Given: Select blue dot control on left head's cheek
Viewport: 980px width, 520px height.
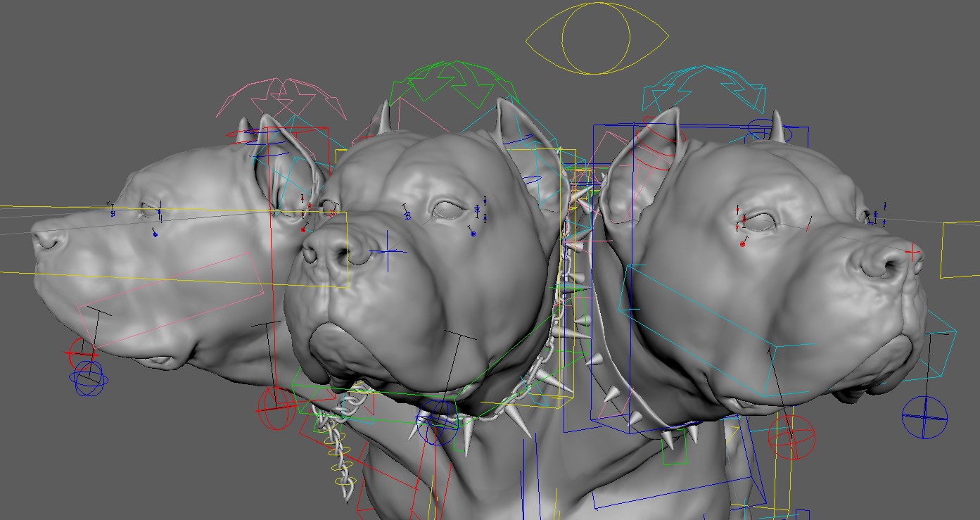Looking at the screenshot, I should (155, 234).
